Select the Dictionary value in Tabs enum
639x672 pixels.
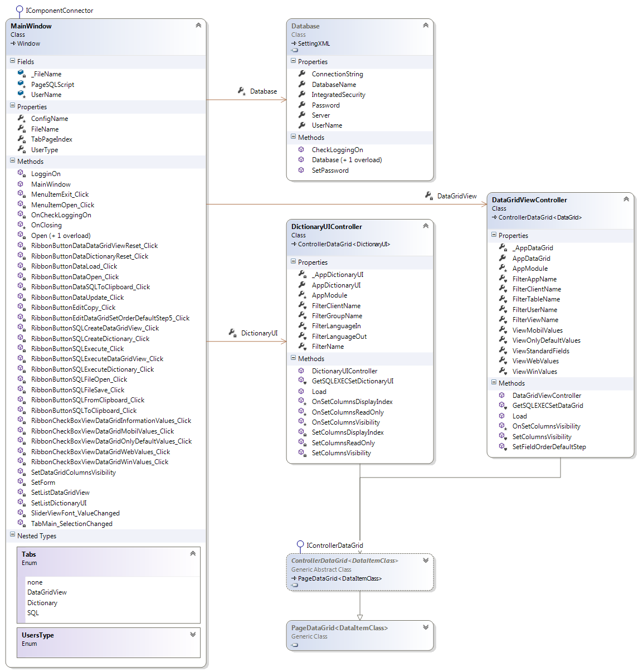coord(42,603)
